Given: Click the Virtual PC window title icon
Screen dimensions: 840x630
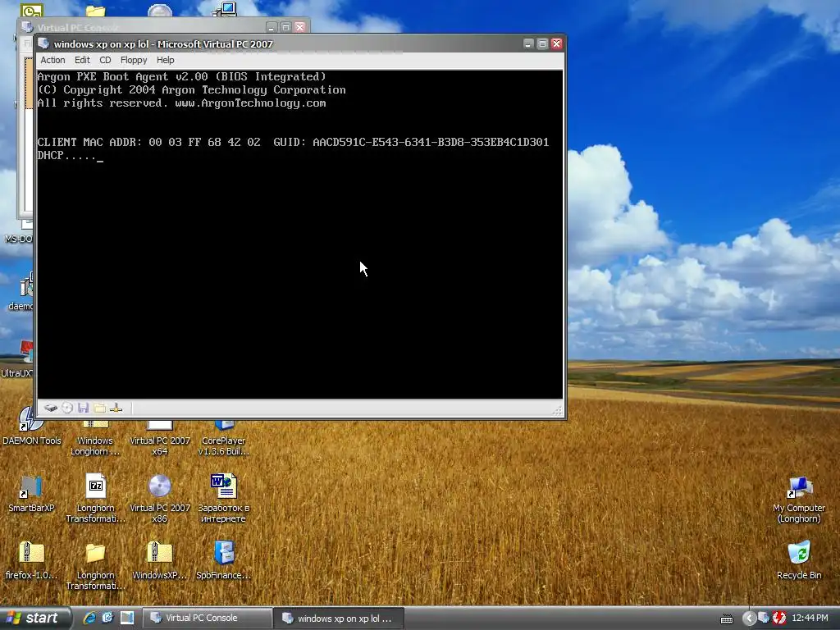Looking at the screenshot, I should (x=44, y=44).
